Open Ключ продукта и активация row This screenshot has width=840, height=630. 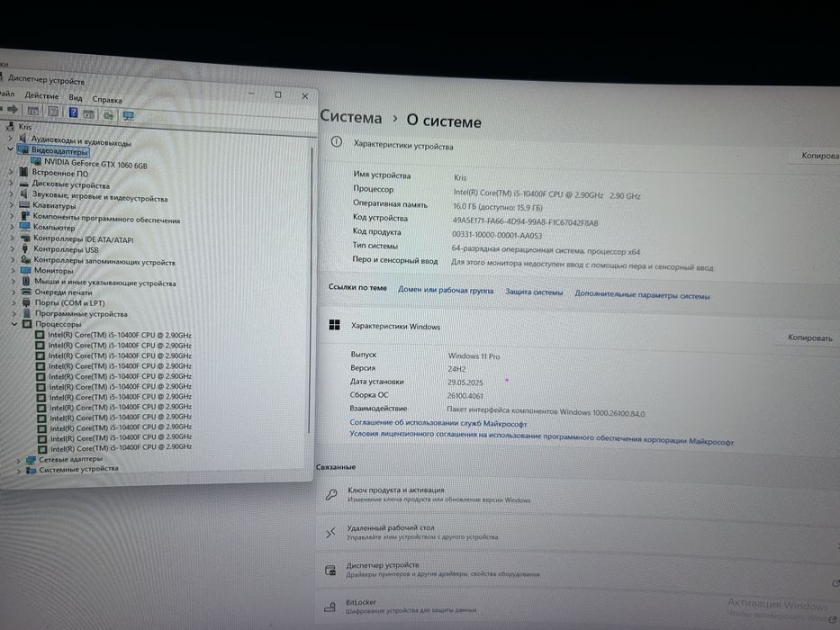(x=576, y=495)
